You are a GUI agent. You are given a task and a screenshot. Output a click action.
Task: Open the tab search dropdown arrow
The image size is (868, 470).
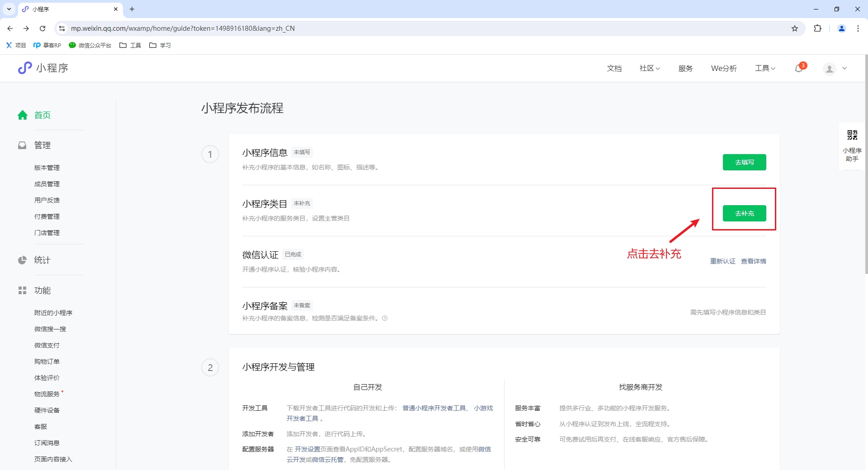point(9,9)
